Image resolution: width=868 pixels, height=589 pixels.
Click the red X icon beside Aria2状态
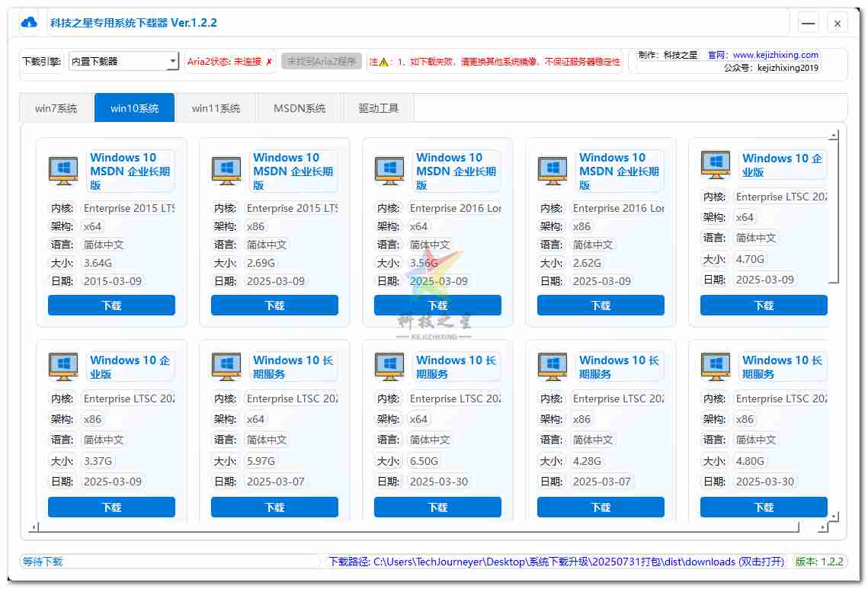269,62
